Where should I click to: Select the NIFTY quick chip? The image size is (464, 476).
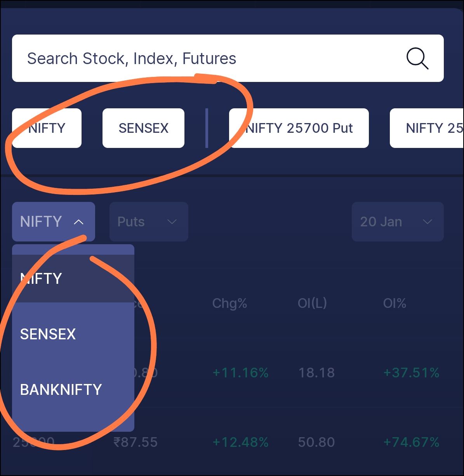click(x=47, y=128)
